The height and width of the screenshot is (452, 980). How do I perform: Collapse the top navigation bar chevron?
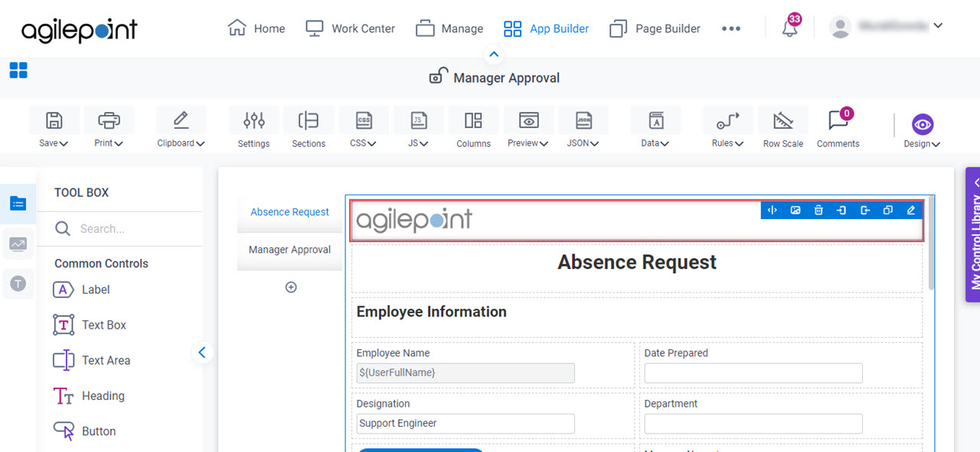coord(494,54)
